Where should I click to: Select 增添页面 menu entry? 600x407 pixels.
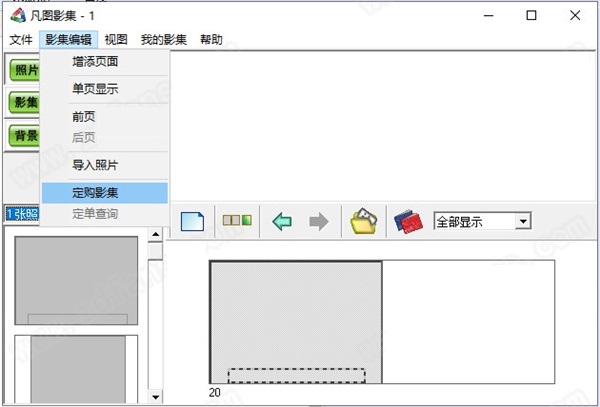point(104,62)
